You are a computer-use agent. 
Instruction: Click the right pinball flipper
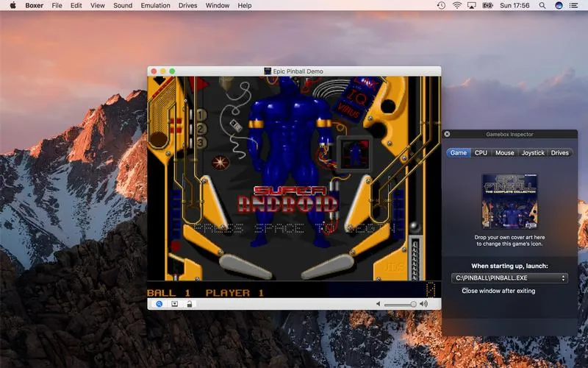(x=328, y=266)
